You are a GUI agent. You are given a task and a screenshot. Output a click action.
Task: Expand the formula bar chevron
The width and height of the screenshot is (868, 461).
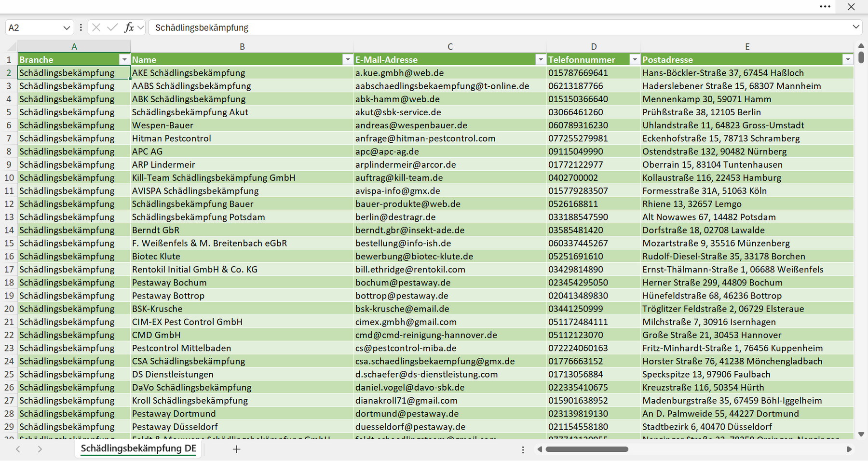click(x=856, y=27)
